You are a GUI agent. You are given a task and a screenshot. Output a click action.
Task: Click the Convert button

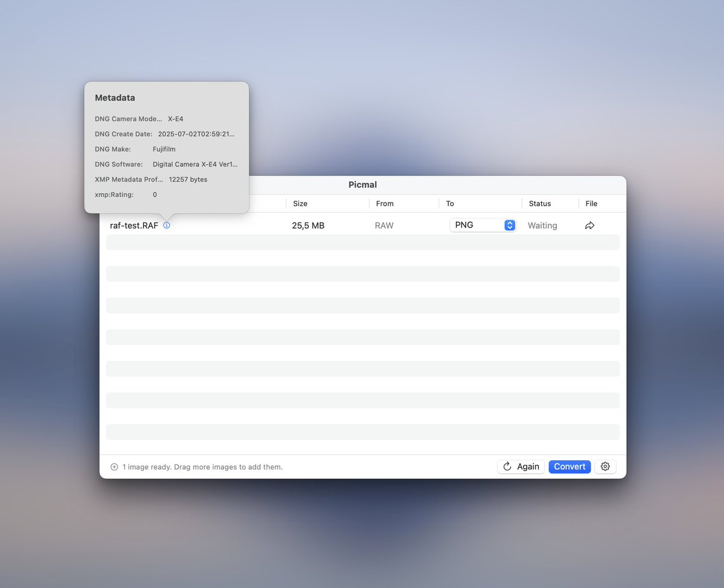pyautogui.click(x=570, y=466)
